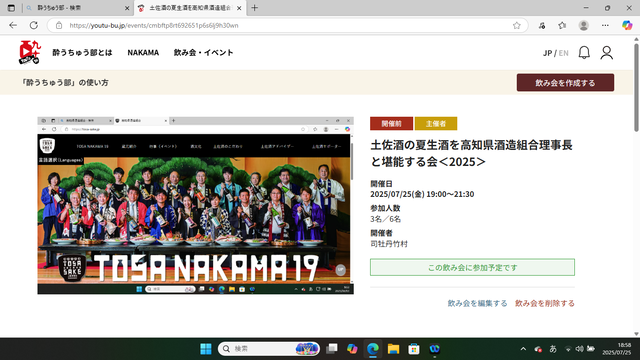Click organizer name 司牡丹竹村

tap(389, 244)
